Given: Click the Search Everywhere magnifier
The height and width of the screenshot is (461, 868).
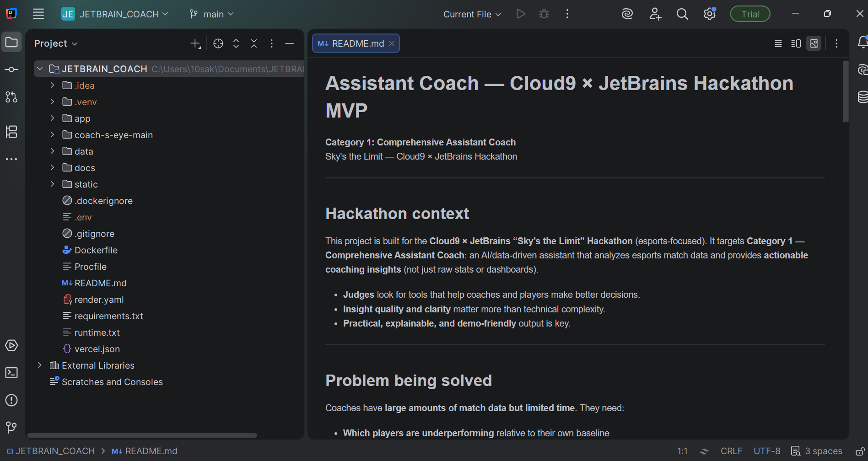Looking at the screenshot, I should tap(682, 14).
